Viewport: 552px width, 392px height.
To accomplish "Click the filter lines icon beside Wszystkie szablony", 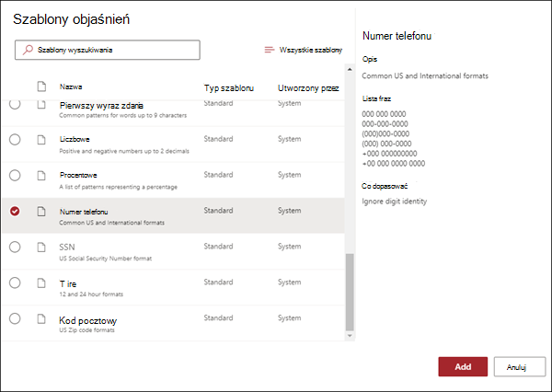I will (270, 50).
